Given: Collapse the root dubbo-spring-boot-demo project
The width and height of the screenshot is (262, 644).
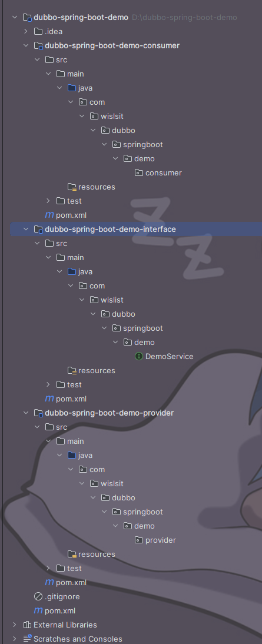Looking at the screenshot, I should point(15,17).
